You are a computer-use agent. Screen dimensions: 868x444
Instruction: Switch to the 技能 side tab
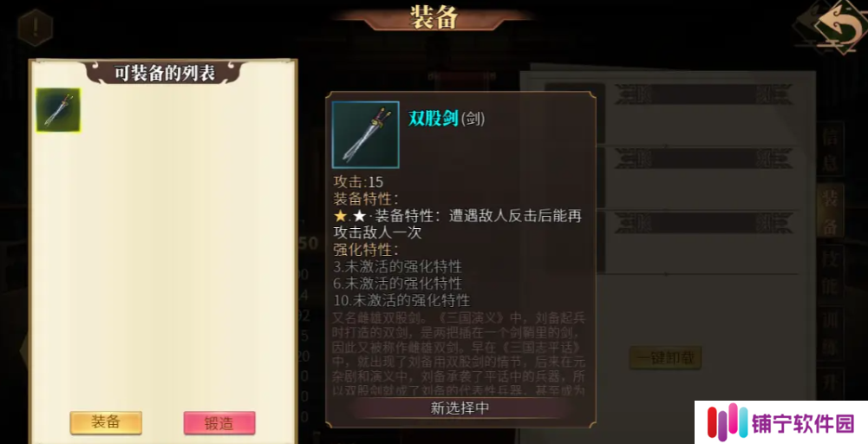pos(831,273)
